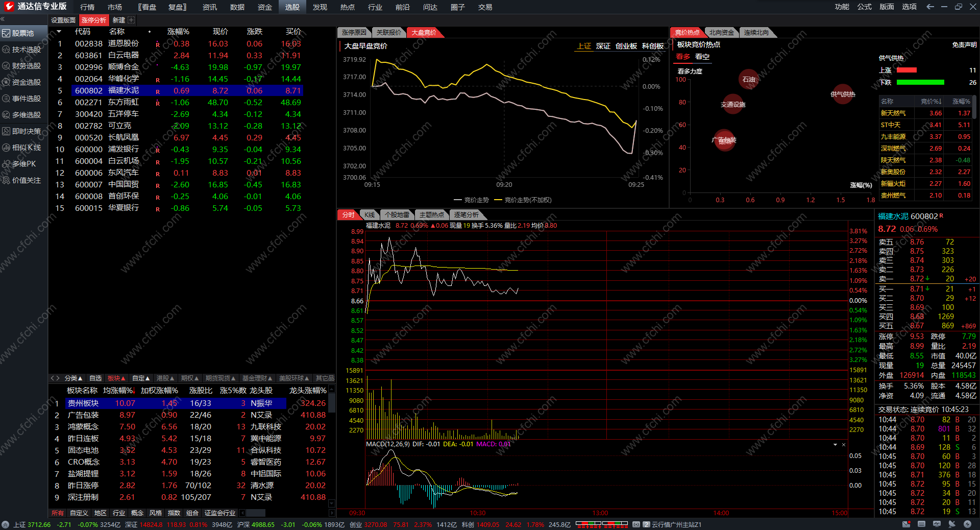Click the 供气供热 bubble in hotspot chart

843,94
